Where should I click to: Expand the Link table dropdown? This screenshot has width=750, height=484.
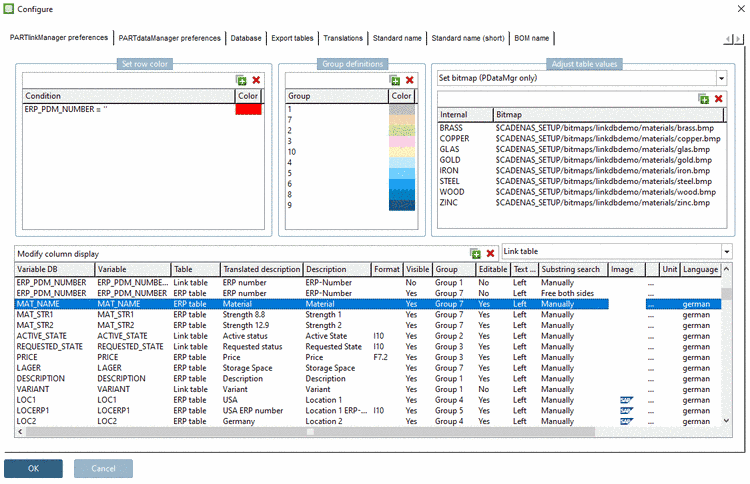tap(726, 253)
